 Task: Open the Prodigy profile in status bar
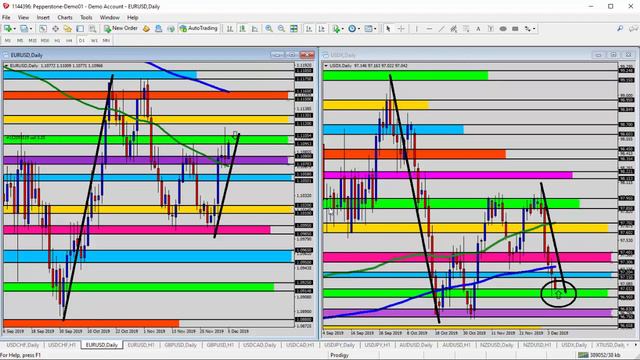339,355
